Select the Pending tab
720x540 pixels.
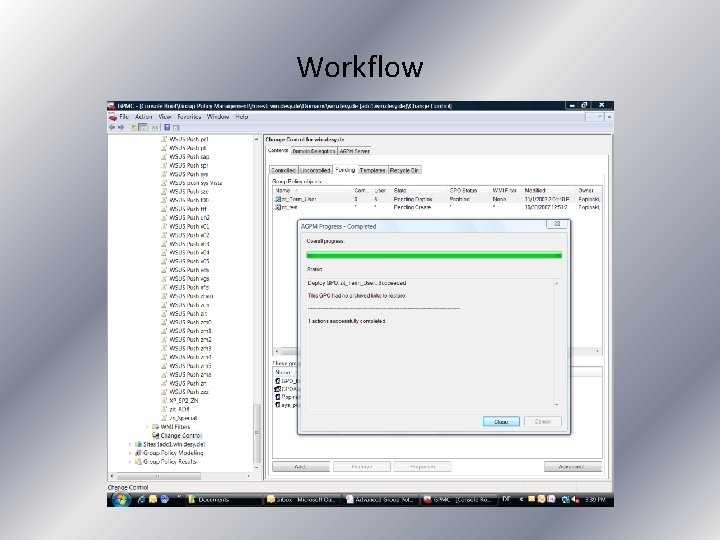[x=345, y=169]
